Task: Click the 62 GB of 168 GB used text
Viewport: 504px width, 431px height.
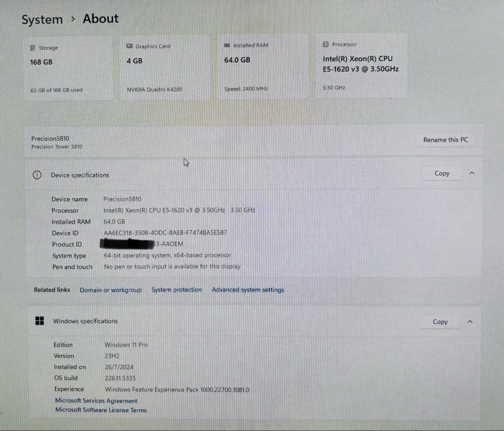Action: [x=56, y=90]
